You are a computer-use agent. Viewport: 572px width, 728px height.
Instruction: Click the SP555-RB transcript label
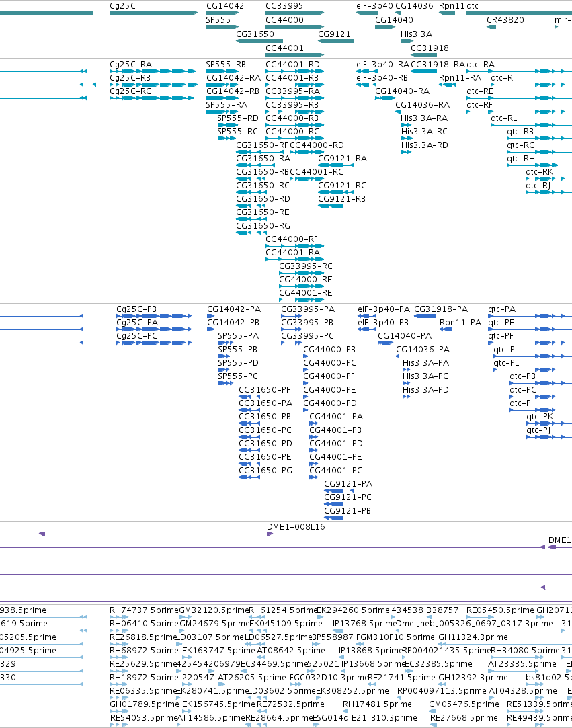pyautogui.click(x=226, y=64)
